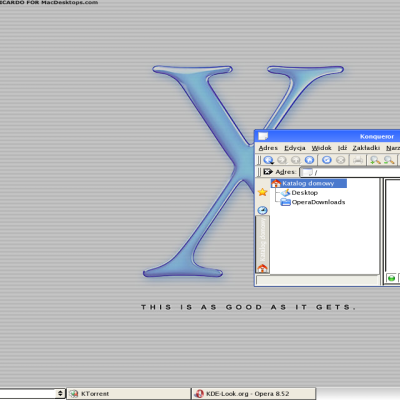This screenshot has height=400, width=400.
Task: Select the Katalog domowy sidebar tab
Action: [263, 244]
